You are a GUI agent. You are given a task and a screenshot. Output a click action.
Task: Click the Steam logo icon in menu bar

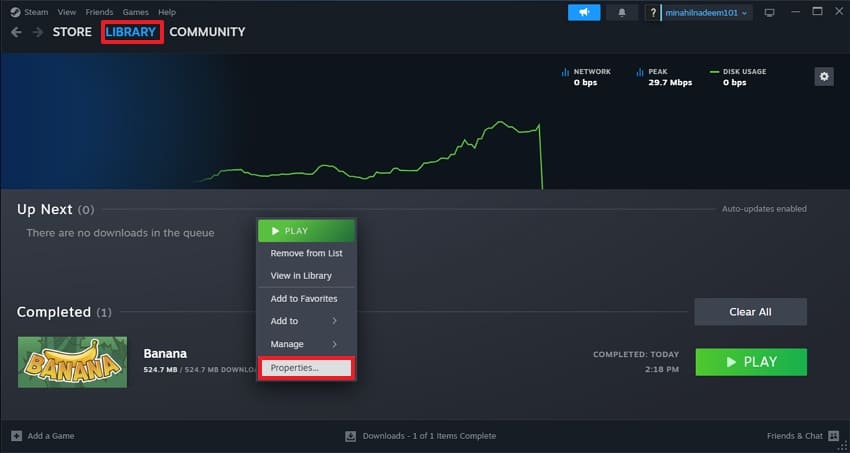[x=15, y=12]
